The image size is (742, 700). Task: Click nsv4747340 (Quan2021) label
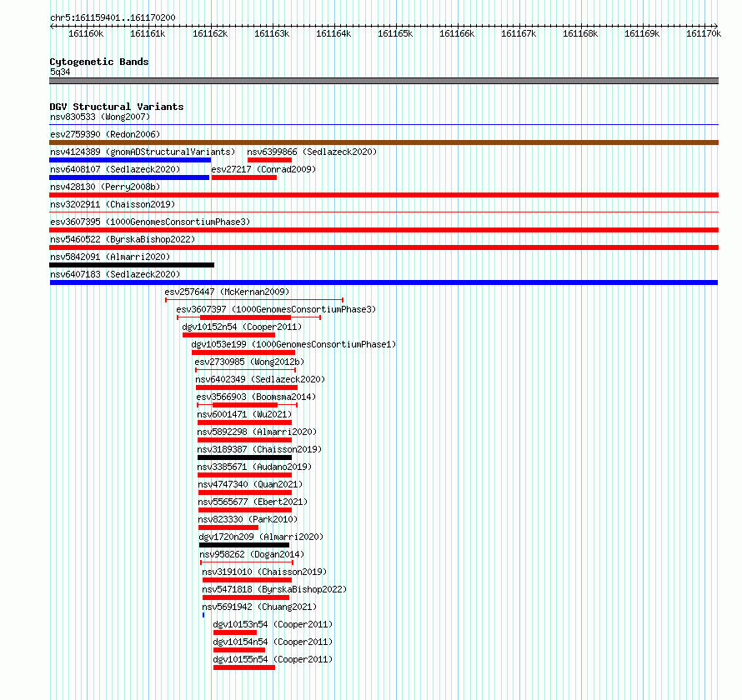250,484
